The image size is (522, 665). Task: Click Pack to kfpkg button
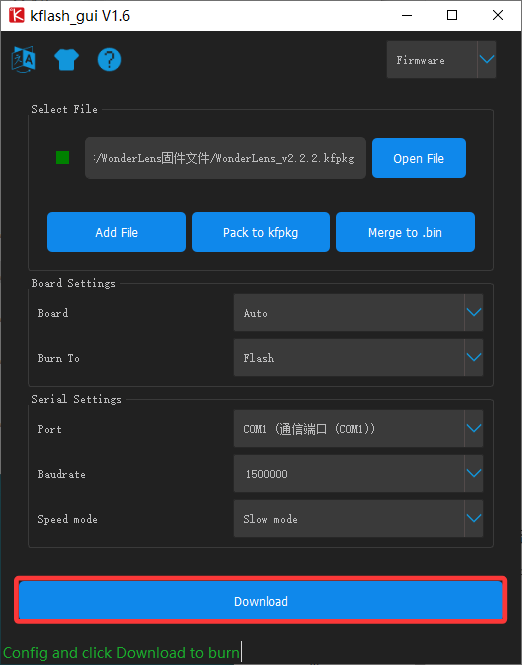pyautogui.click(x=260, y=232)
